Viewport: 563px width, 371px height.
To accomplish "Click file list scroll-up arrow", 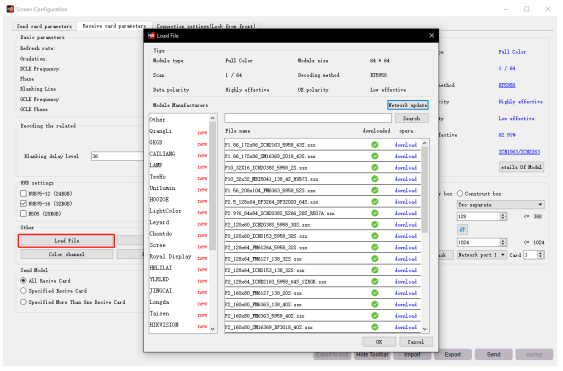I will 425,143.
